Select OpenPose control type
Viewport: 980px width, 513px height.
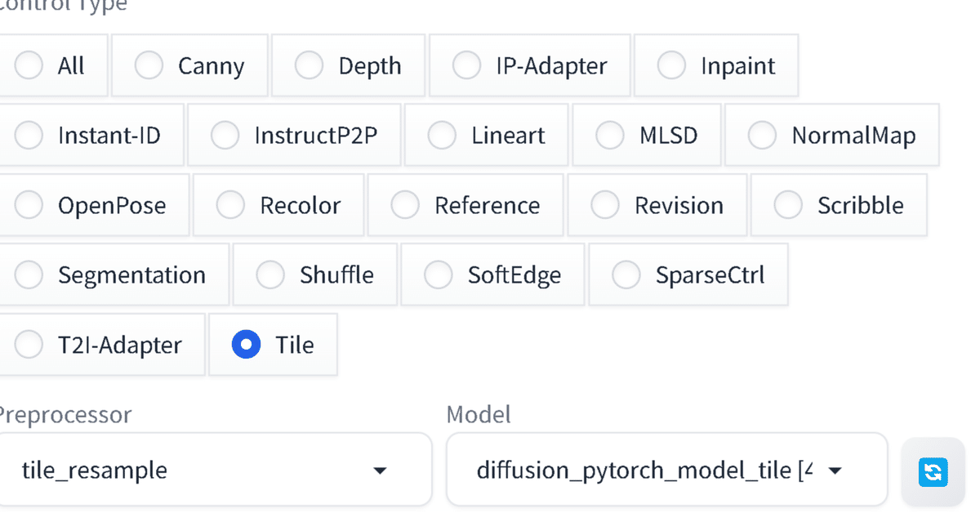[29, 205]
